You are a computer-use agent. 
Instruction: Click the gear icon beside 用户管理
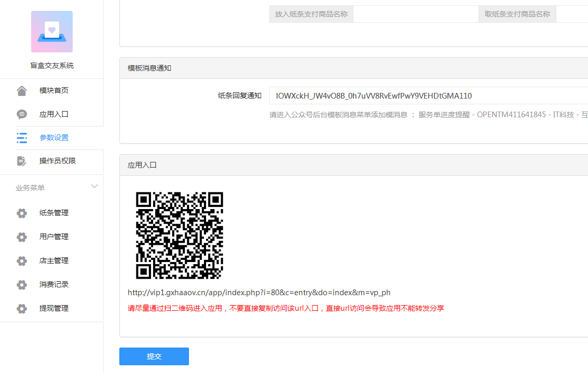[x=22, y=237]
